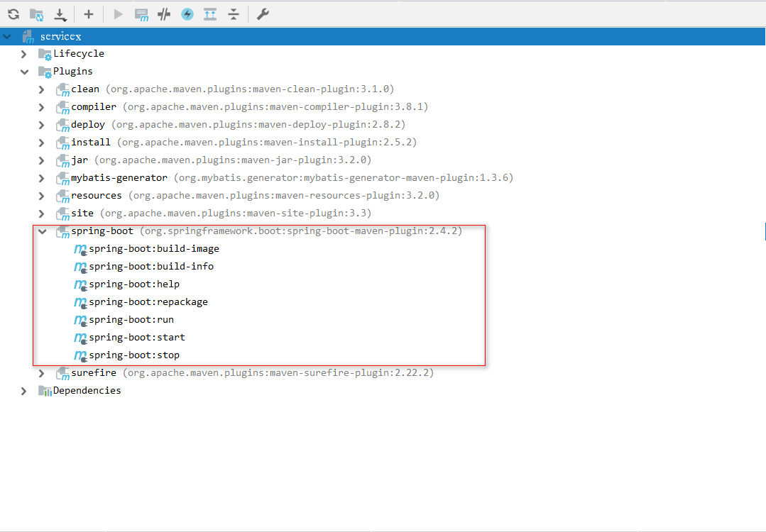Collapse the spring-boot plugin node
The height and width of the screenshot is (532, 766).
[43, 231]
